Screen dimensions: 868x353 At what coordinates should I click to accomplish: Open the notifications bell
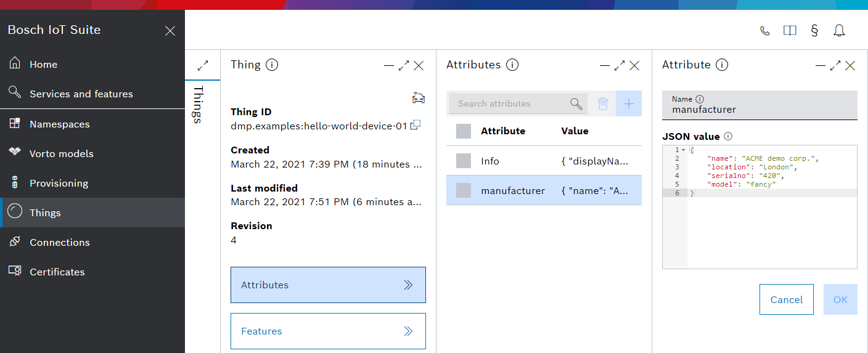839,31
